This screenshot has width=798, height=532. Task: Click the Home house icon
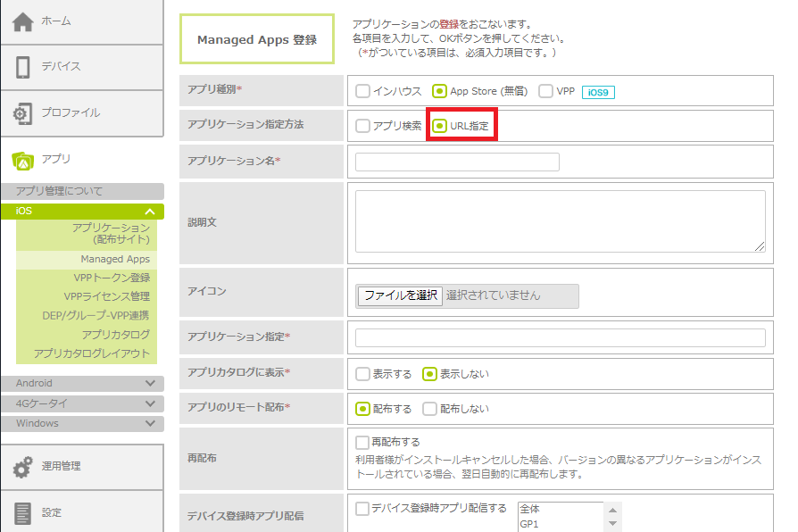(23, 21)
